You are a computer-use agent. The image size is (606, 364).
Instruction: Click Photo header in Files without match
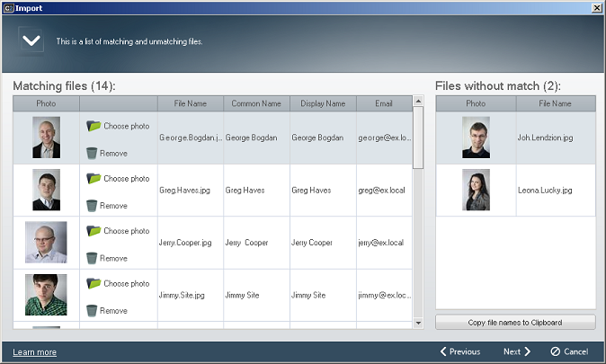click(476, 103)
